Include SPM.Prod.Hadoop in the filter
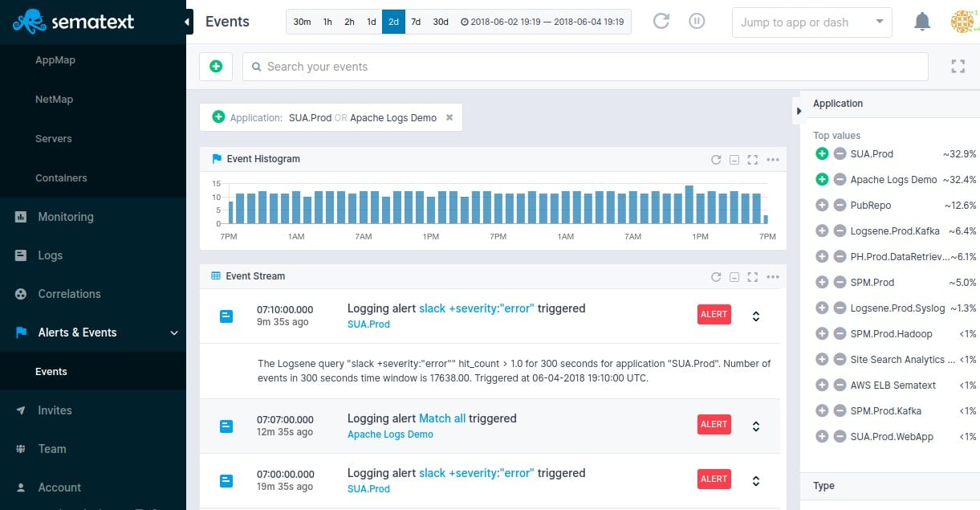This screenshot has width=980, height=510. tap(821, 334)
